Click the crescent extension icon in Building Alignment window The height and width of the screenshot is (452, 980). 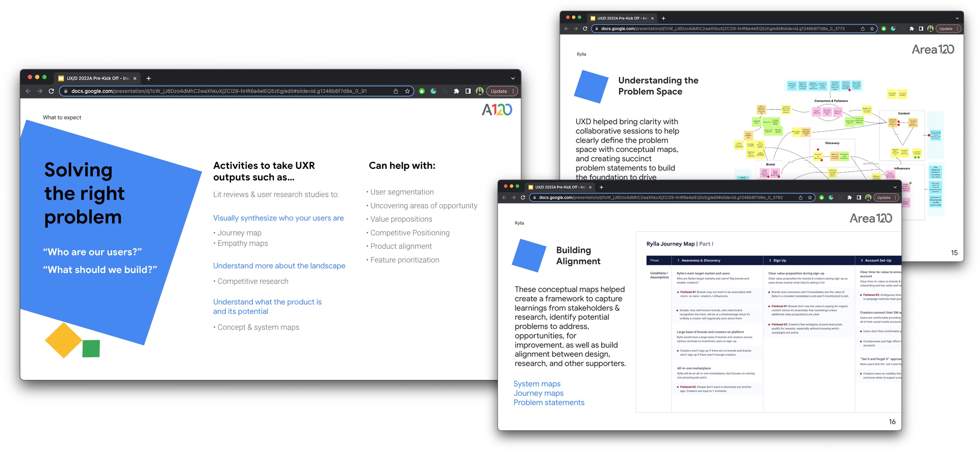[831, 197]
